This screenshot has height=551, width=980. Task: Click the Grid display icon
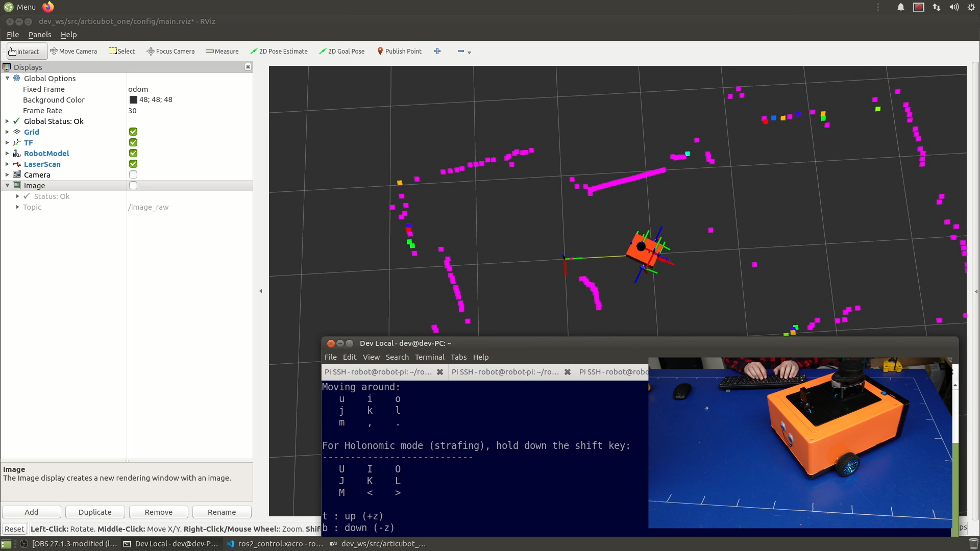[17, 132]
